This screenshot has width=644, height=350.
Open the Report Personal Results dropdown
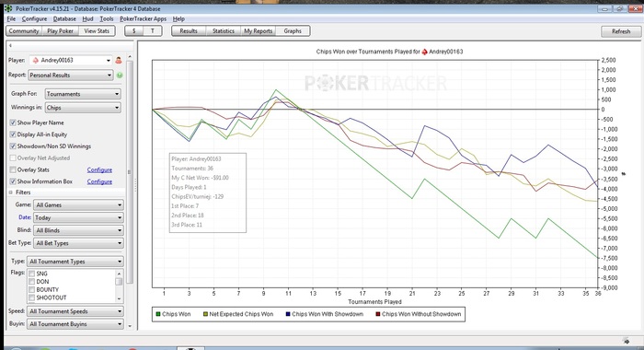pyautogui.click(x=70, y=76)
